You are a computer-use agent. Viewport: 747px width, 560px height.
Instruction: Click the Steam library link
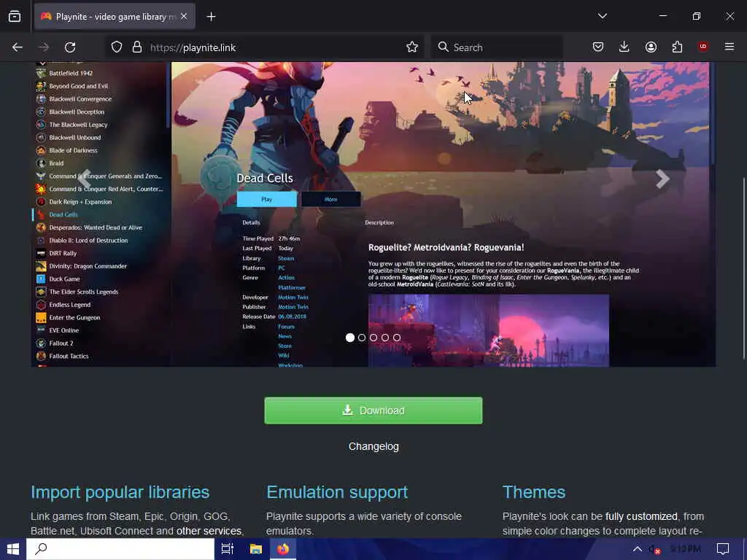286,258
